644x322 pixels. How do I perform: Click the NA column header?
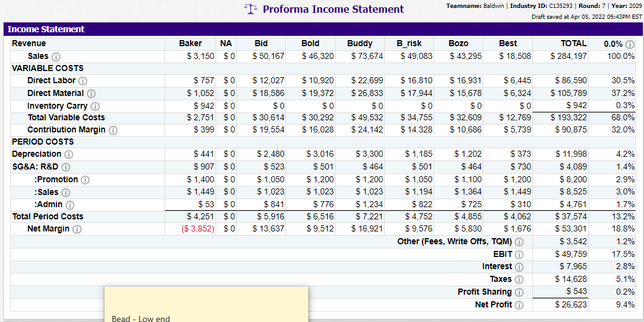pyautogui.click(x=226, y=44)
